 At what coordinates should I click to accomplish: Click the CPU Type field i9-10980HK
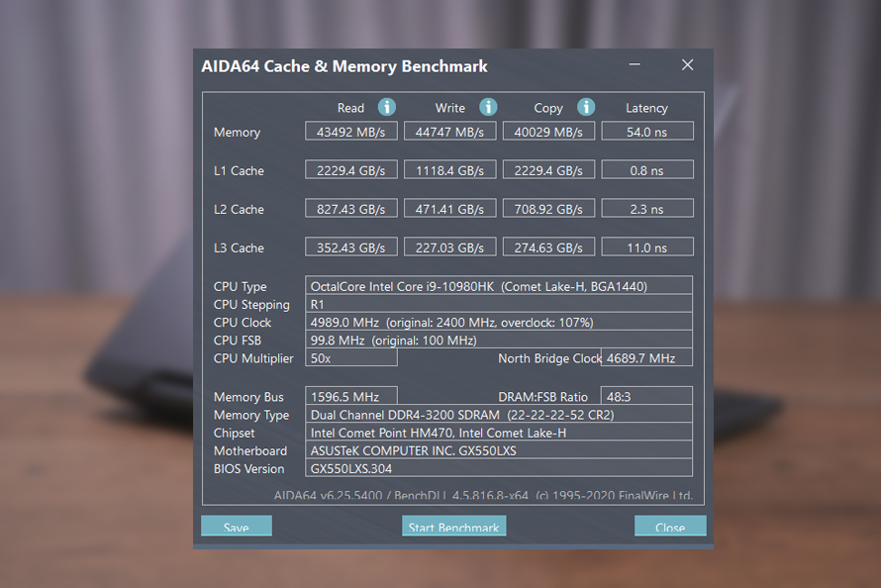(499, 285)
